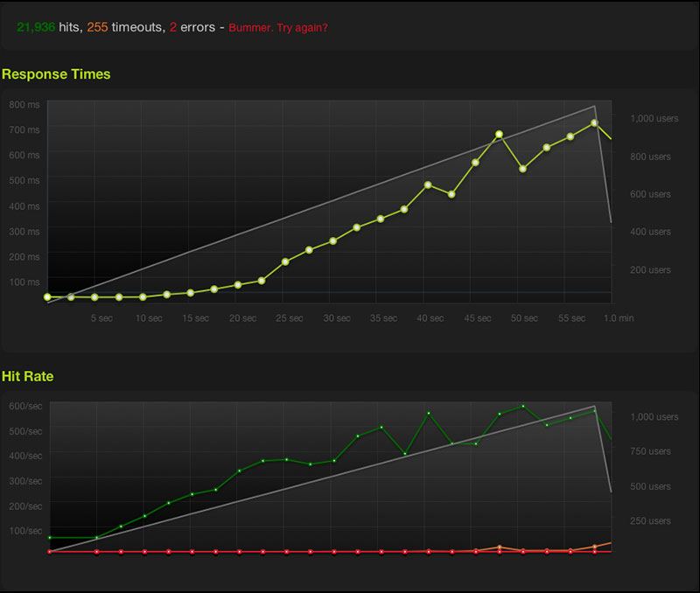The width and height of the screenshot is (700, 593).
Task: Select the response point near 40 seconds at 470 ms
Action: pyautogui.click(x=428, y=185)
